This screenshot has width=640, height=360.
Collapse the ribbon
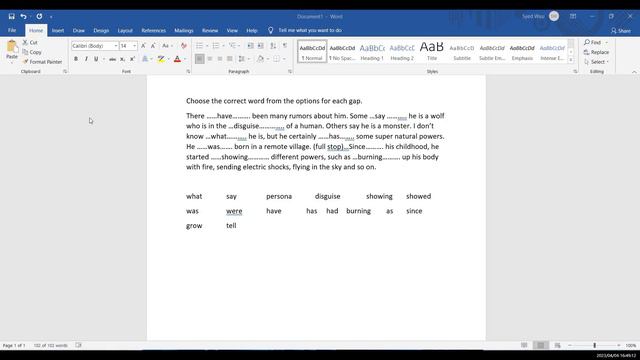click(x=634, y=72)
